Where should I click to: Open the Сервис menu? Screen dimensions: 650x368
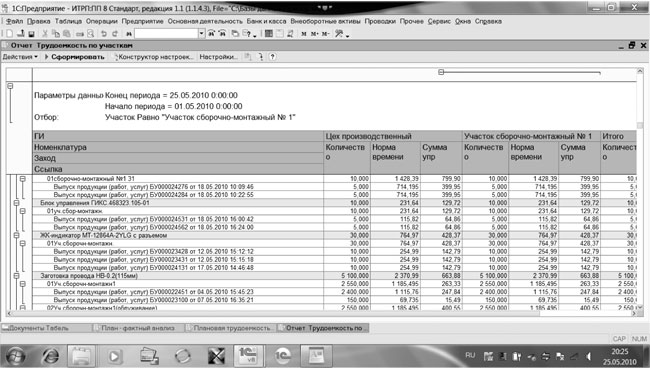coord(439,21)
